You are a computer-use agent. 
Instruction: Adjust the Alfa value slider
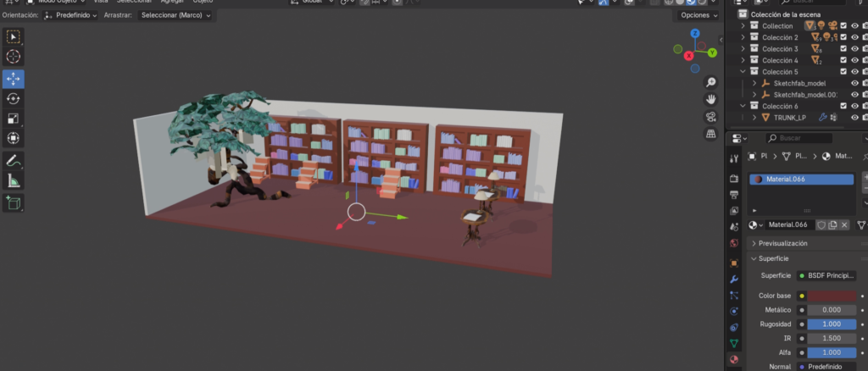pyautogui.click(x=832, y=352)
